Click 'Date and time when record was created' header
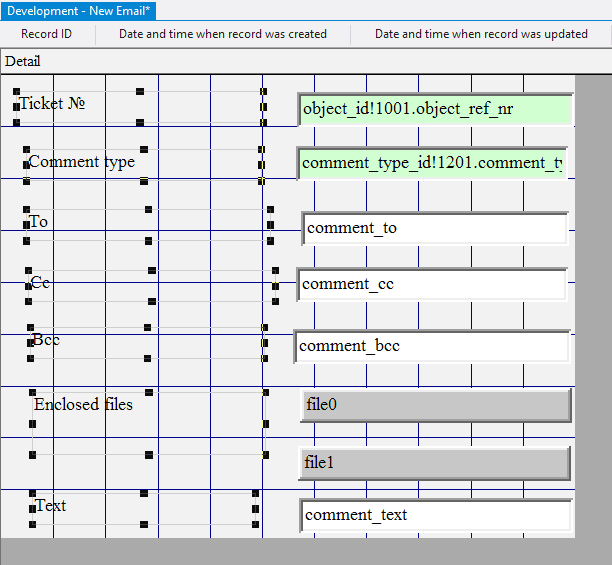This screenshot has width=612, height=565. pyautogui.click(x=223, y=34)
